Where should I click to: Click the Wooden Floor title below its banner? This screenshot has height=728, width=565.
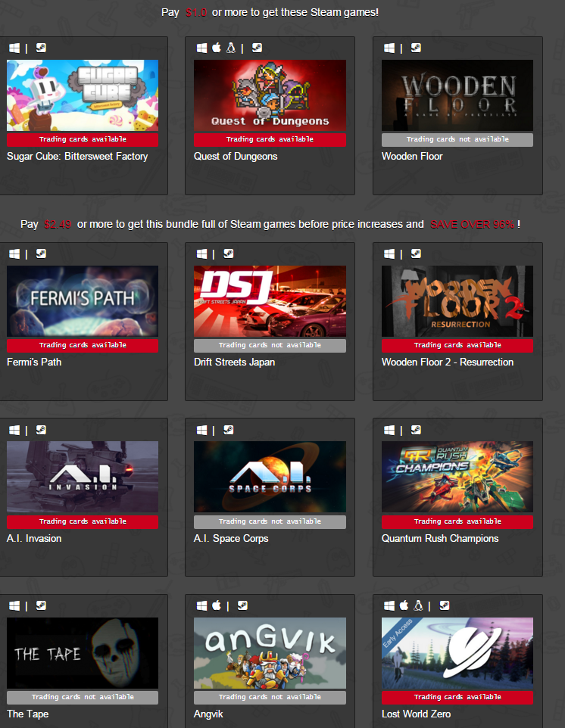click(x=412, y=157)
